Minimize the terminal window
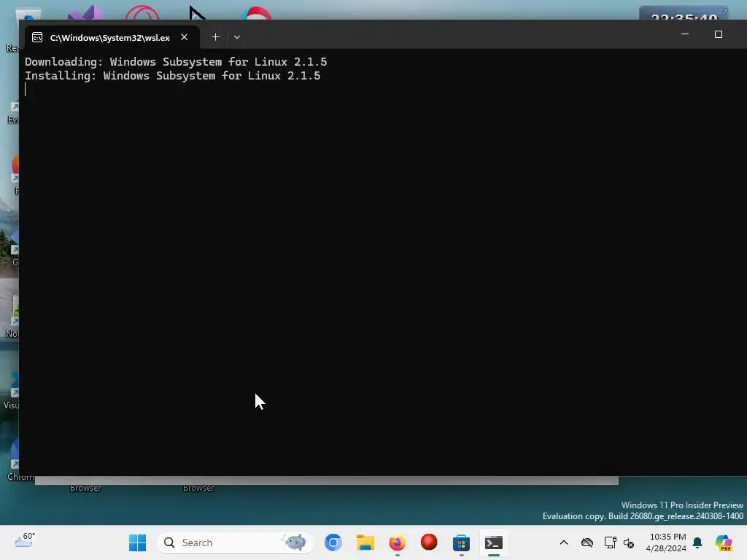The height and width of the screenshot is (560, 747). (685, 34)
